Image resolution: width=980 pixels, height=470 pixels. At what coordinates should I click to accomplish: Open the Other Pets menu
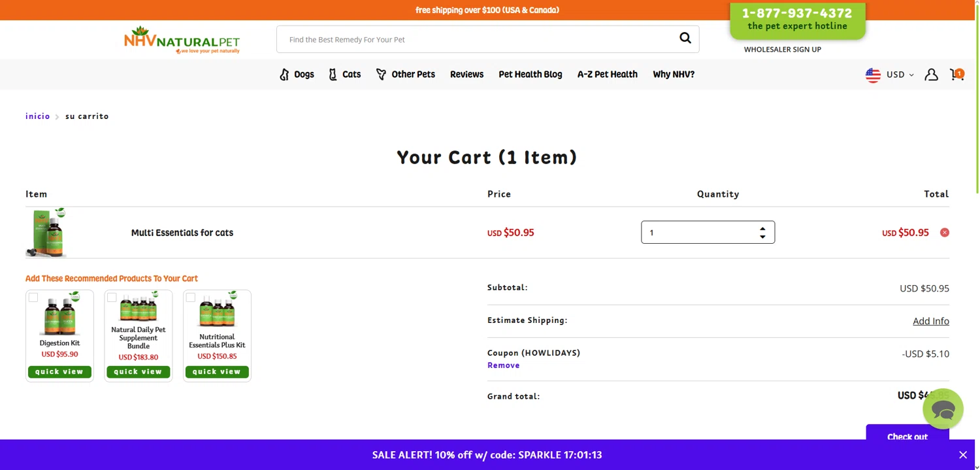(406, 75)
